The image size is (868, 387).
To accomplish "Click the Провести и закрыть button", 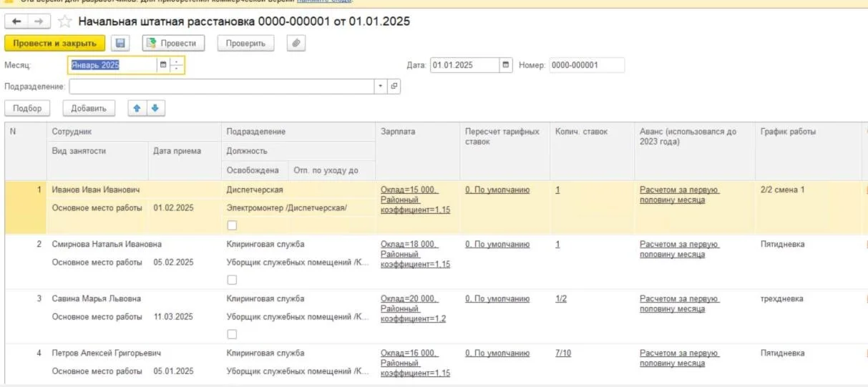I will coord(55,44).
